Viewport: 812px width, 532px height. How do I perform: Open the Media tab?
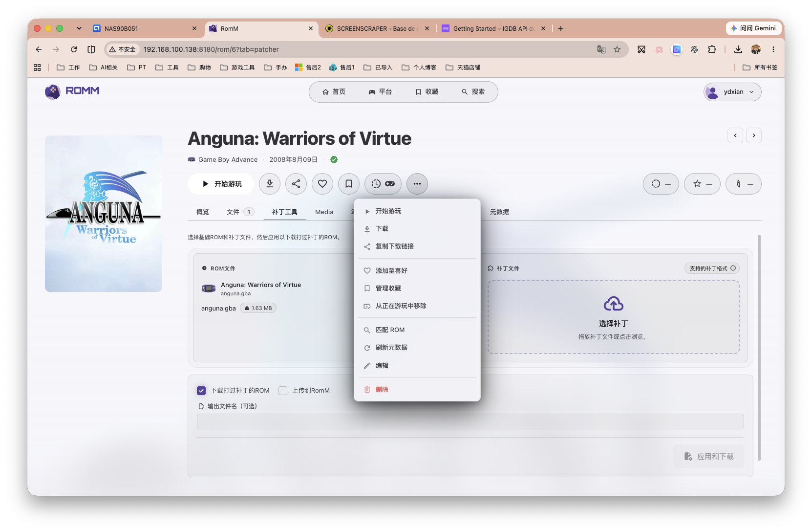(x=324, y=212)
